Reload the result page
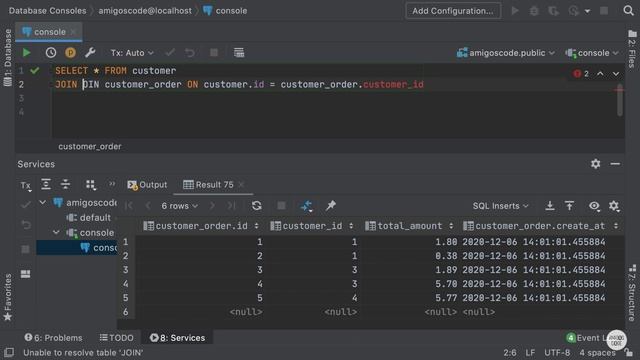This screenshot has height=360, width=640. (256, 206)
